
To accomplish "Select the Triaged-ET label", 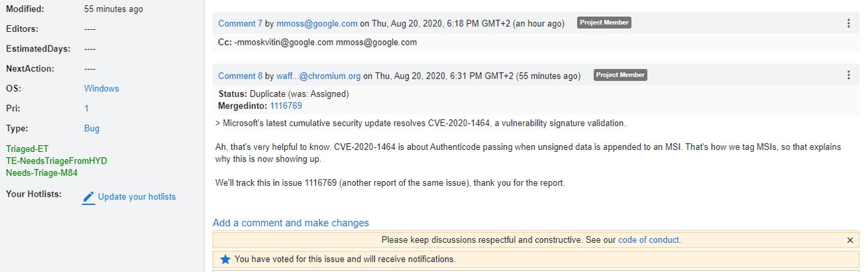I will click(x=27, y=149).
